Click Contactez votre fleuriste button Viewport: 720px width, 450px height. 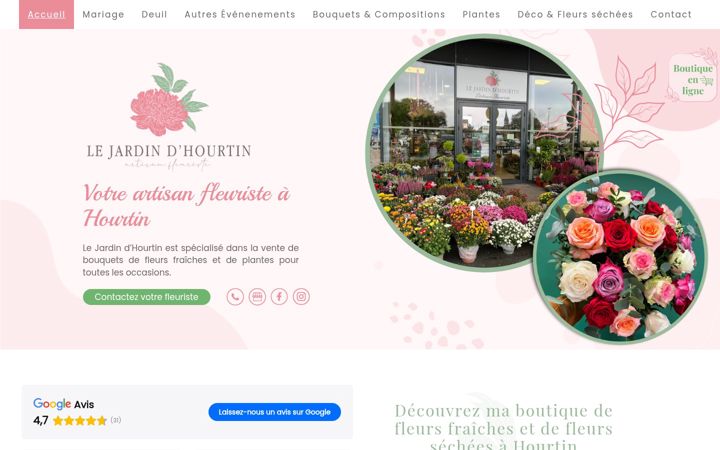tap(146, 297)
